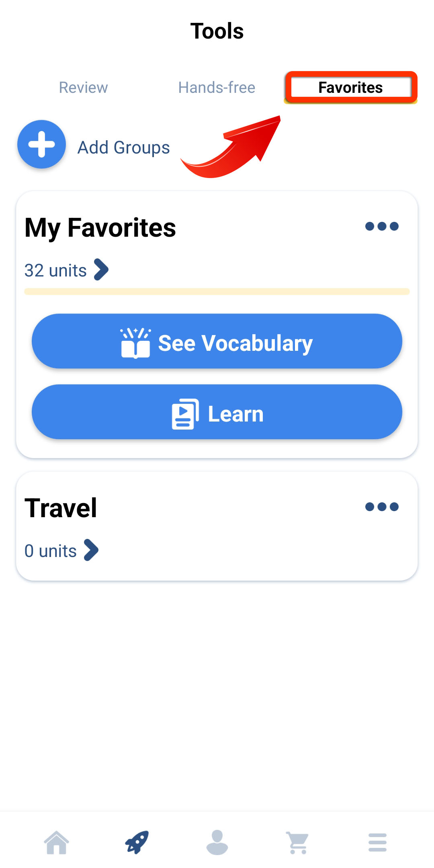Open the Travel group card title
This screenshot has width=434, height=868.
tap(61, 508)
